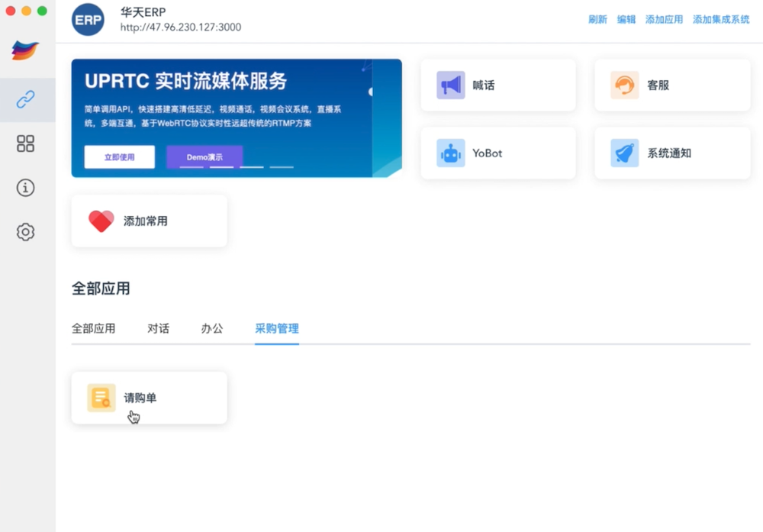
Task: Click the 添加集成系统 link
Action: pyautogui.click(x=721, y=20)
